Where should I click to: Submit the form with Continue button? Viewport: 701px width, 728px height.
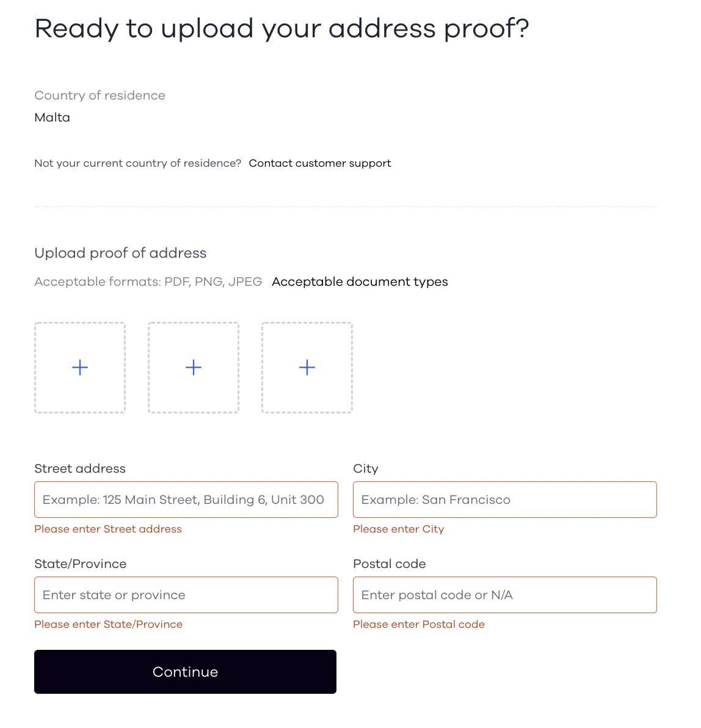[x=185, y=672]
